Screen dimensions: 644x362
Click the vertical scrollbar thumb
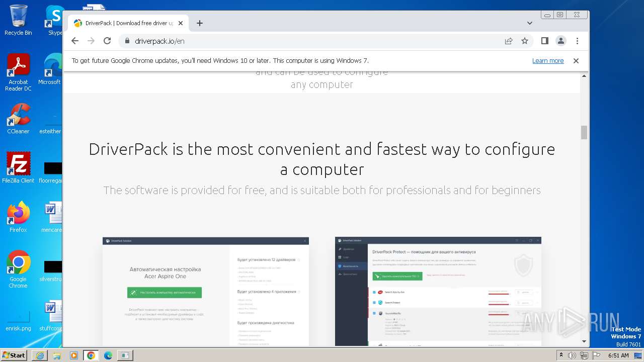[x=584, y=132]
